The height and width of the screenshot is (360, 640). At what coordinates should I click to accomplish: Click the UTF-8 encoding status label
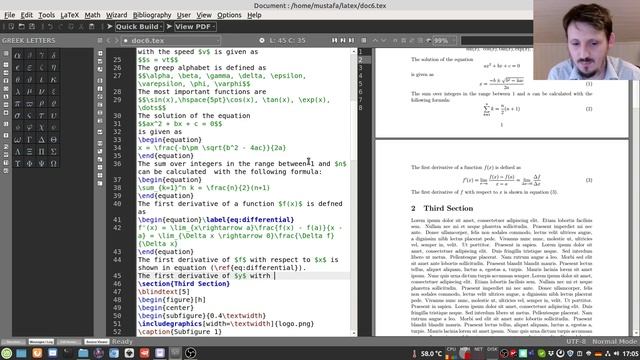(576, 342)
